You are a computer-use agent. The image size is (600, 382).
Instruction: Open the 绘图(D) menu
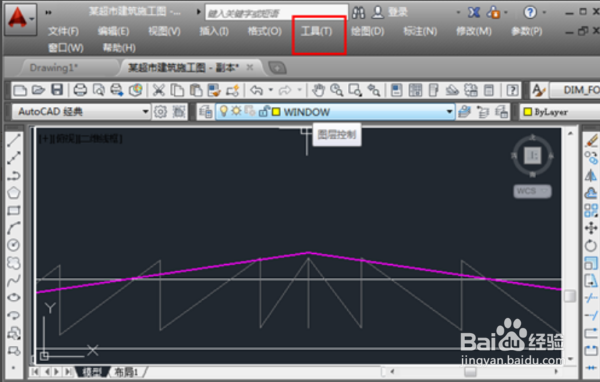pyautogui.click(x=368, y=31)
